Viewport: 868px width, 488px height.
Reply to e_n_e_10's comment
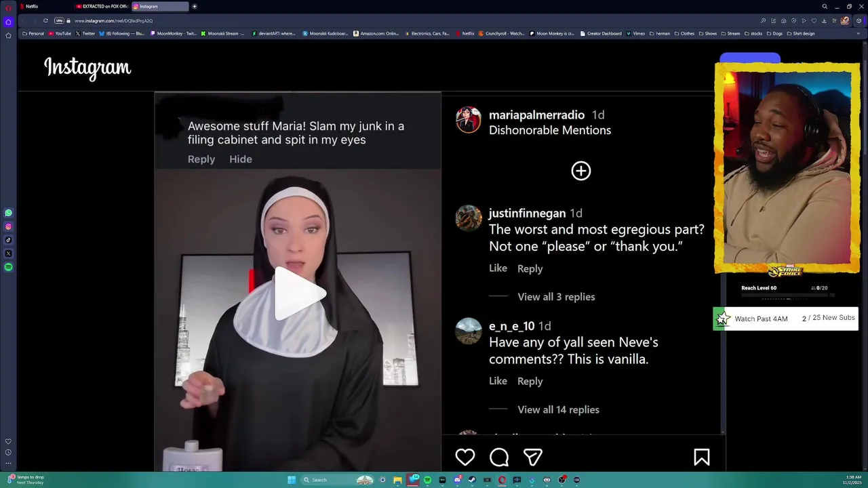click(x=530, y=381)
